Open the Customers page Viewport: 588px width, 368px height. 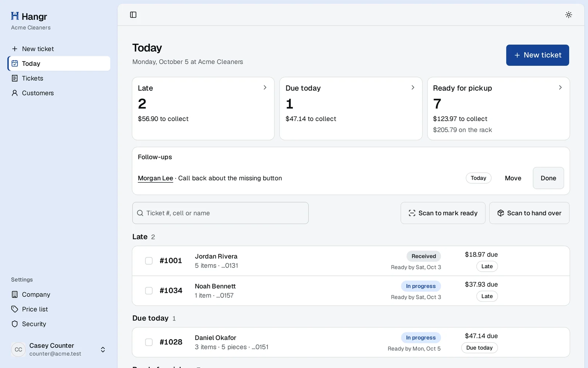pyautogui.click(x=59, y=93)
